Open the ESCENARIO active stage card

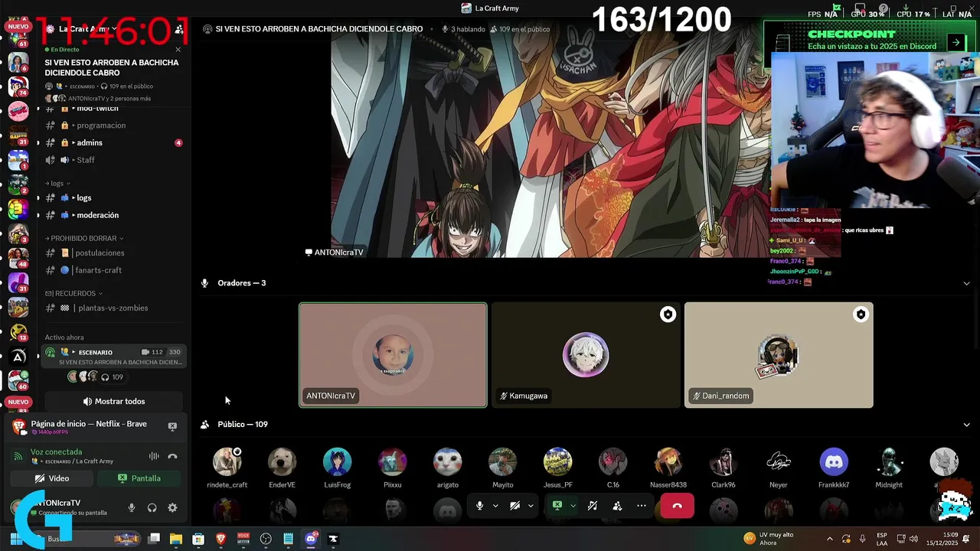point(113,357)
